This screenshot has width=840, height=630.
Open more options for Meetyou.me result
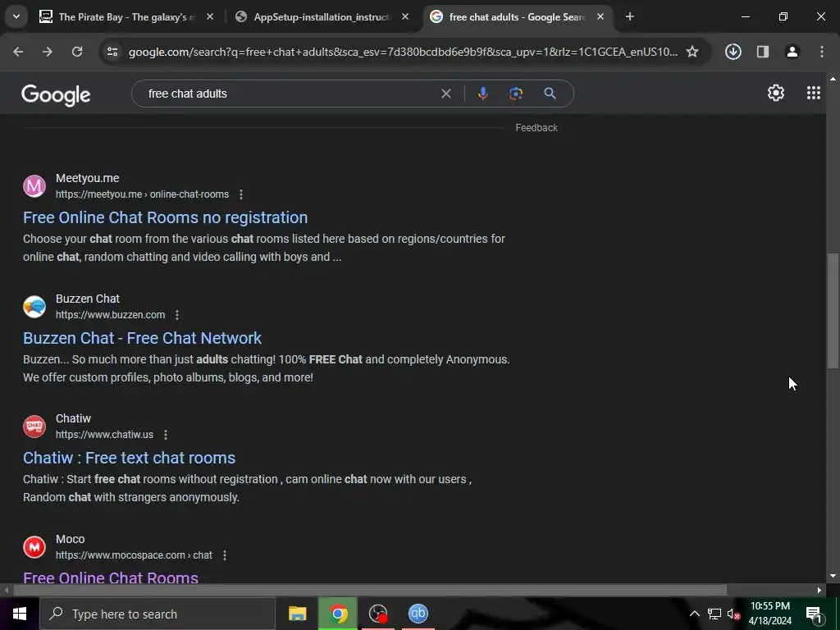(241, 194)
